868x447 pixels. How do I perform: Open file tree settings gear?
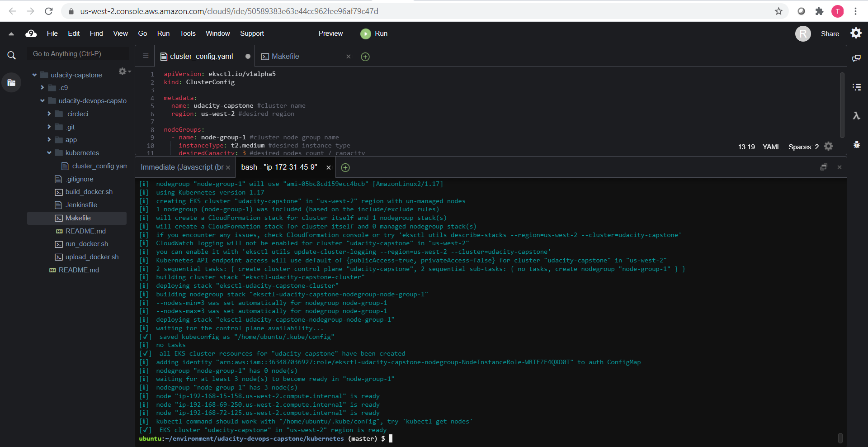(123, 71)
